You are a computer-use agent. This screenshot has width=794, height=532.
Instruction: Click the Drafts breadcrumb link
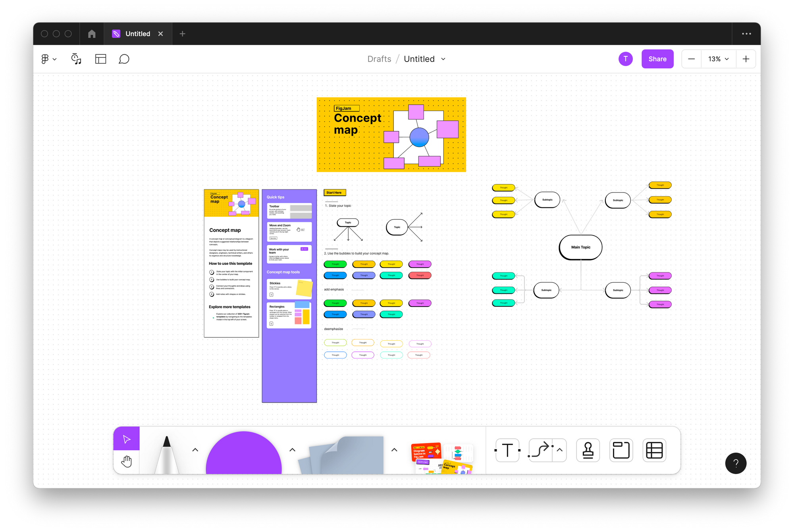click(x=379, y=59)
